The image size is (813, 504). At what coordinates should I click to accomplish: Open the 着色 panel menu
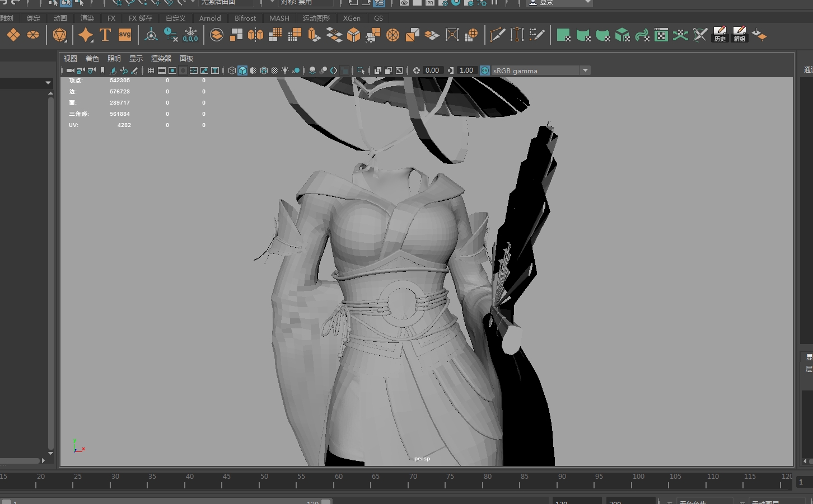coord(92,59)
